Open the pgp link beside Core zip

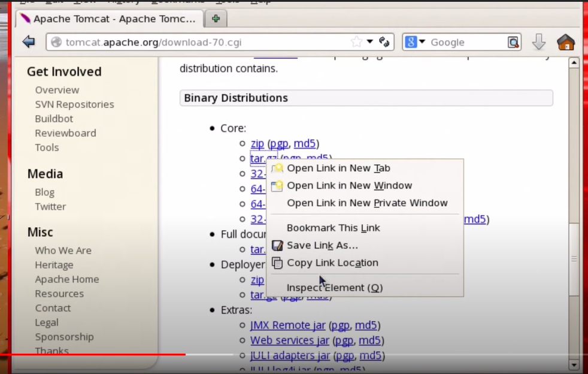[x=279, y=143]
